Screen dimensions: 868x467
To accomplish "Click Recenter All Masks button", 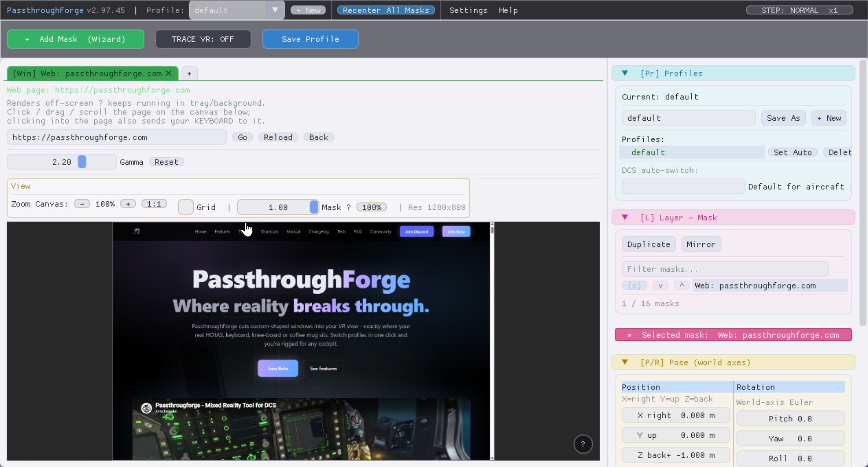I will [x=386, y=10].
